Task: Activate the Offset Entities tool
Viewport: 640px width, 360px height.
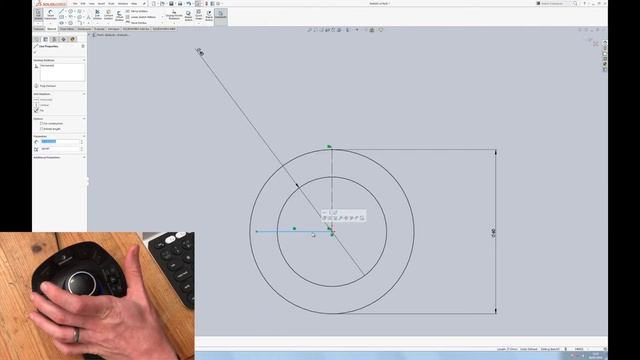Action: tap(119, 16)
